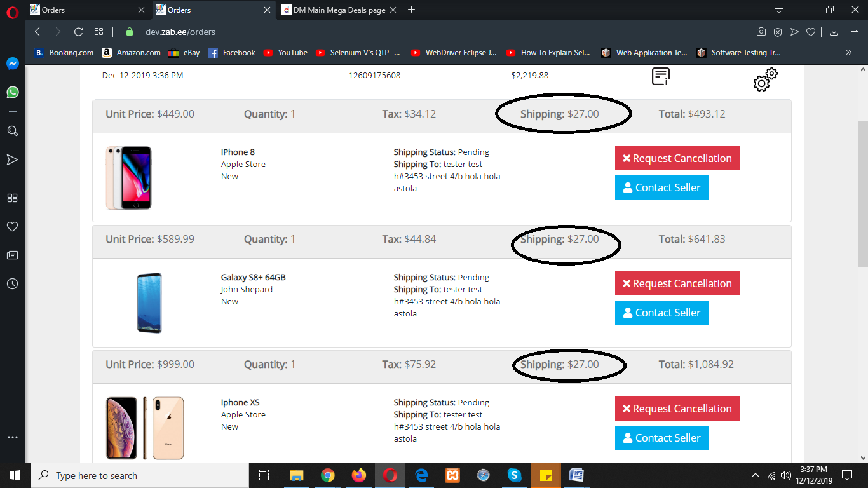Open Booking.com bookmark

pos(64,53)
